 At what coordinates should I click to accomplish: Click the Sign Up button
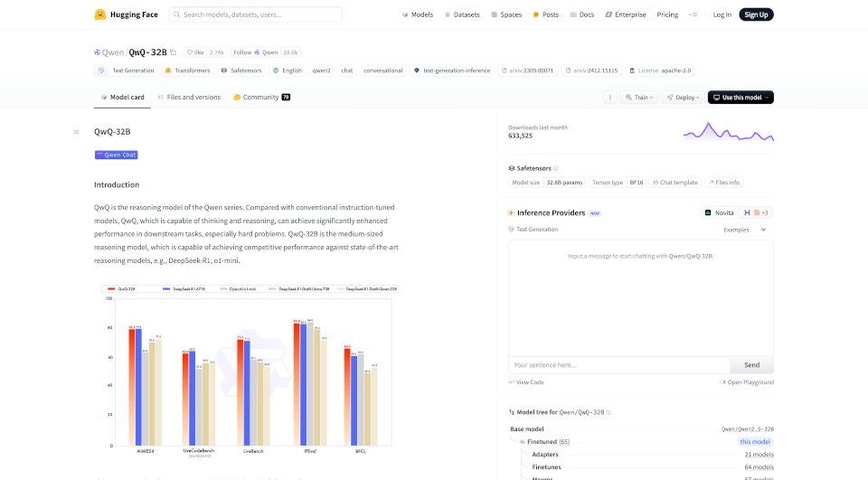[x=756, y=14]
